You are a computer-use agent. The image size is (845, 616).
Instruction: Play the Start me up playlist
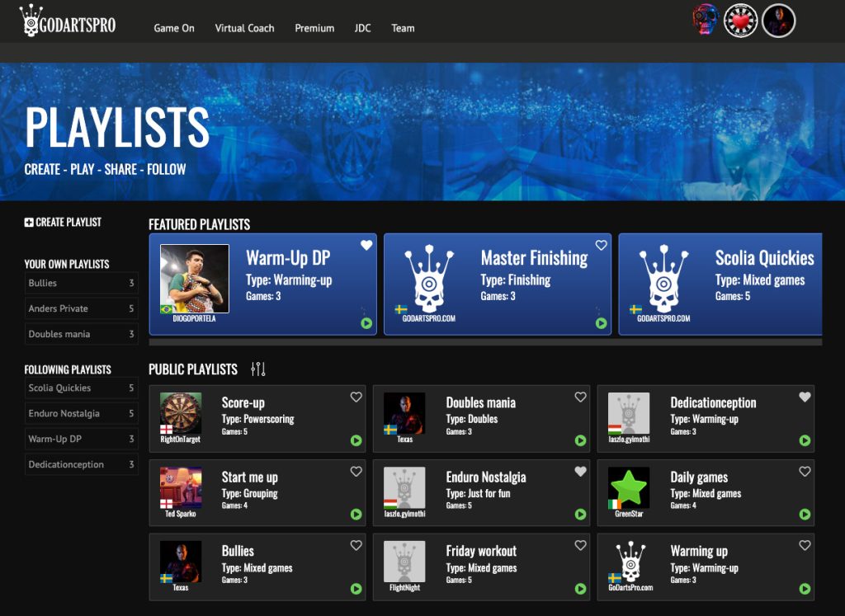pyautogui.click(x=356, y=515)
